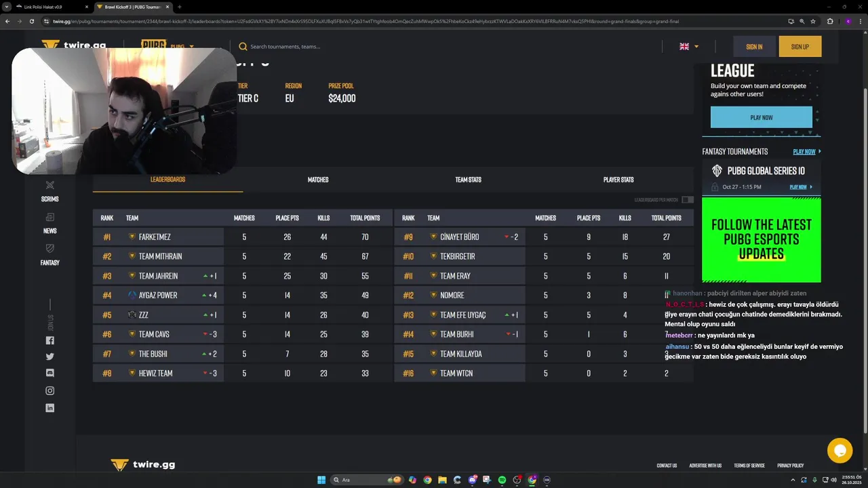Image resolution: width=868 pixels, height=488 pixels.
Task: Click the twire.gg logo in the header
Action: 73,45
